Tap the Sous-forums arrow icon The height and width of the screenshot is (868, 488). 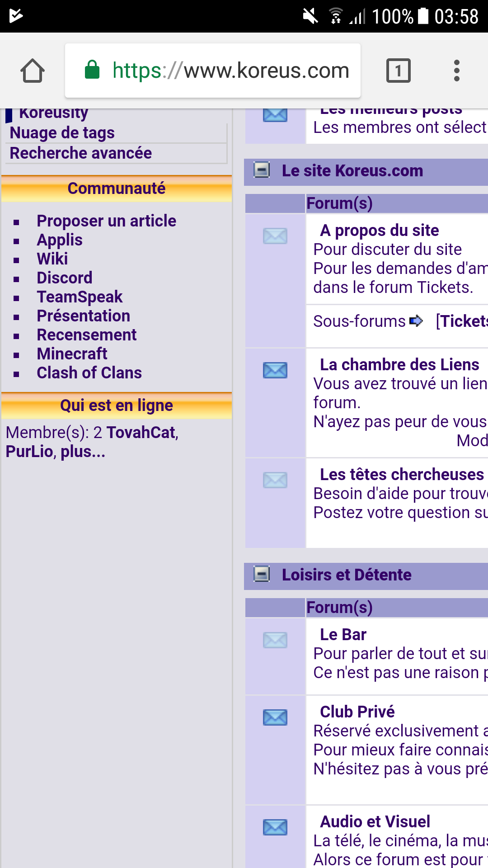click(x=416, y=321)
